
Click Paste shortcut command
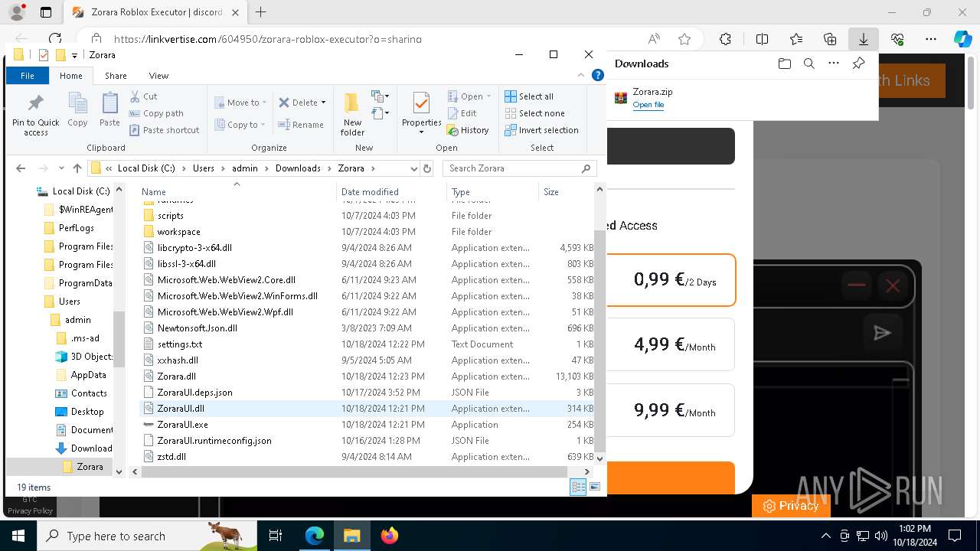point(164,130)
